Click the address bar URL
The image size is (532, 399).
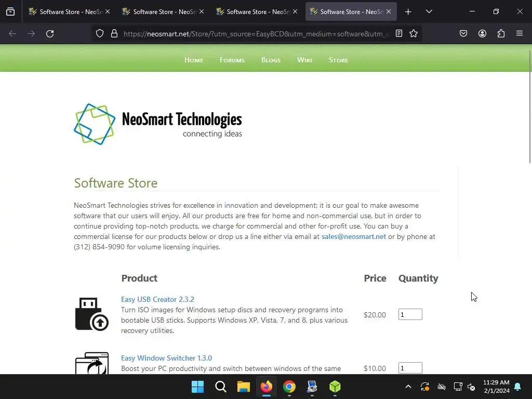tap(257, 34)
